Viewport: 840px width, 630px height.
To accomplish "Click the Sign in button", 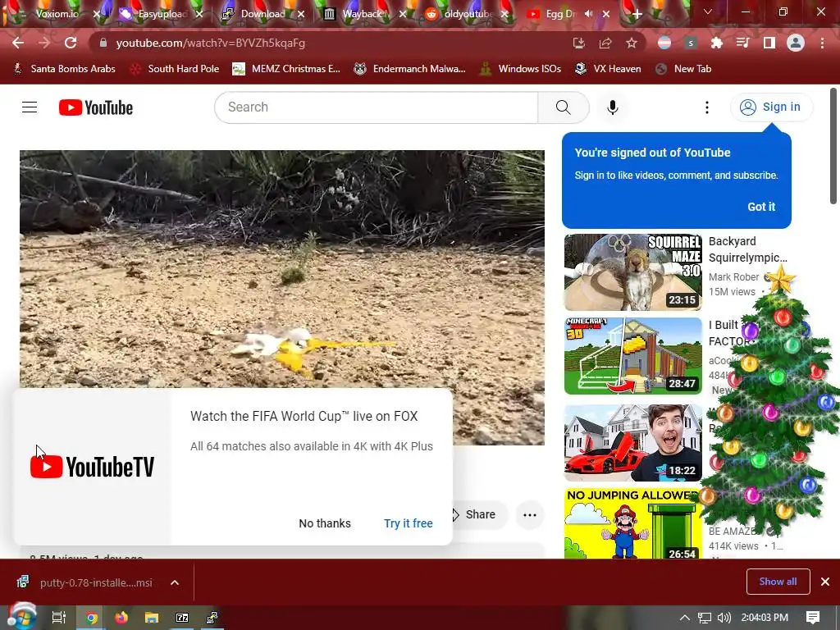I will (x=771, y=107).
